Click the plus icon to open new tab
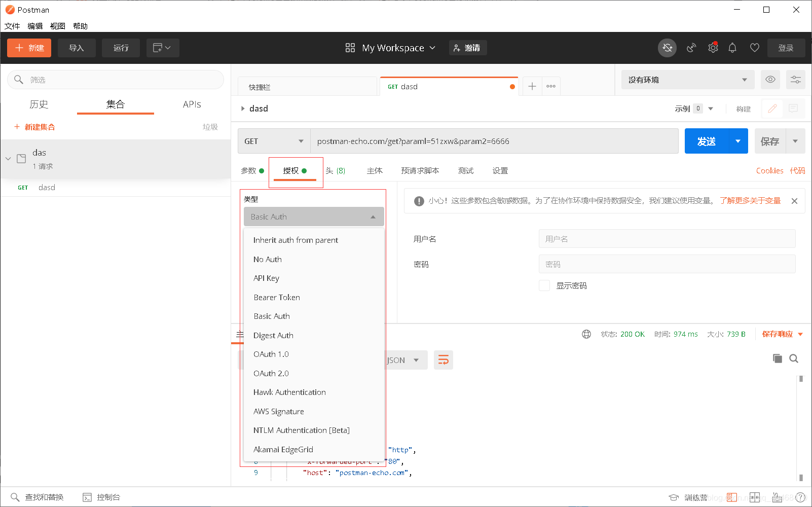The width and height of the screenshot is (812, 507). point(532,87)
